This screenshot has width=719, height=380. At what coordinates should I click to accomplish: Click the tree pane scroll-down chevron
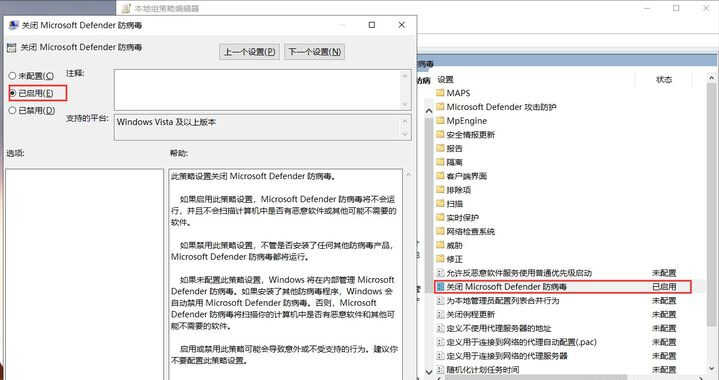(x=428, y=372)
